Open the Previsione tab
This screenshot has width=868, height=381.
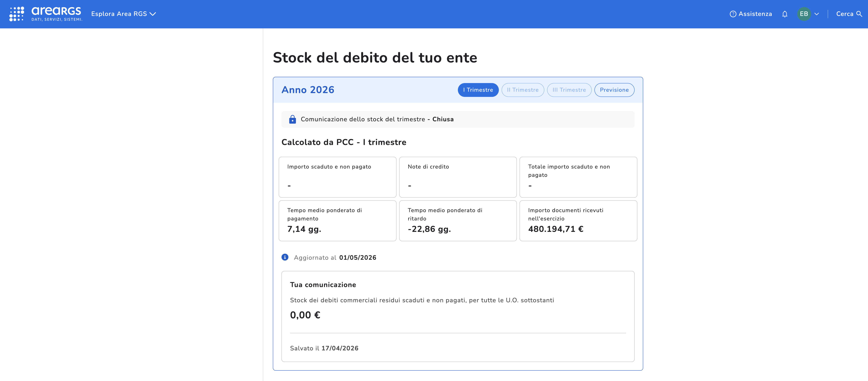coord(614,90)
